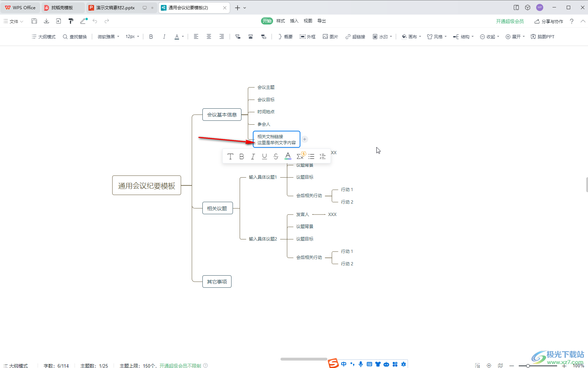Open the help question mark icon
The image size is (588, 368).
(572, 21)
